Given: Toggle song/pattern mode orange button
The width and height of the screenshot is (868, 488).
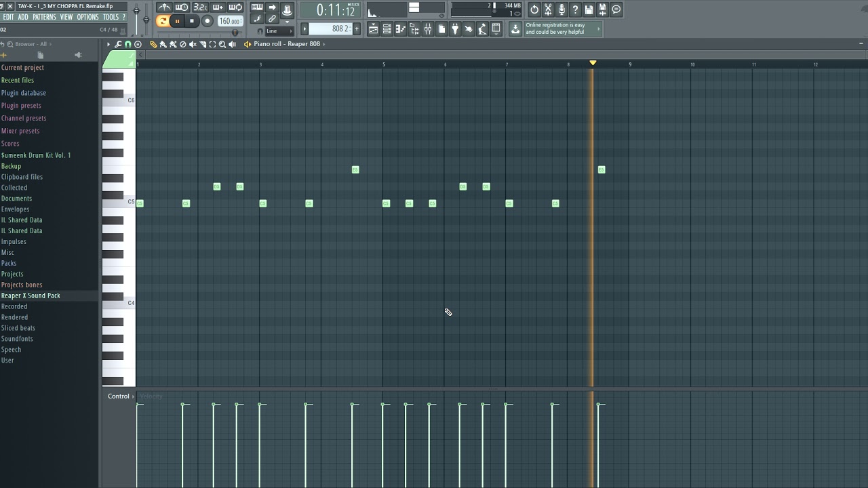Looking at the screenshot, I should click(163, 21).
